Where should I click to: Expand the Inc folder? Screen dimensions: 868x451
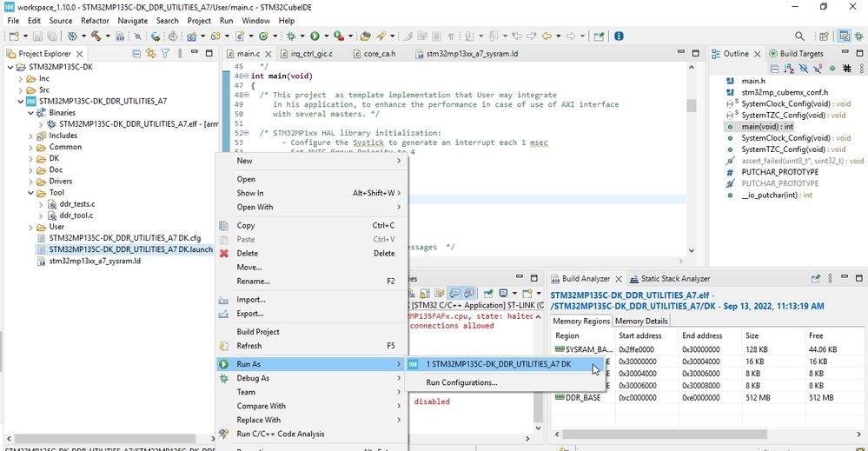coord(21,78)
